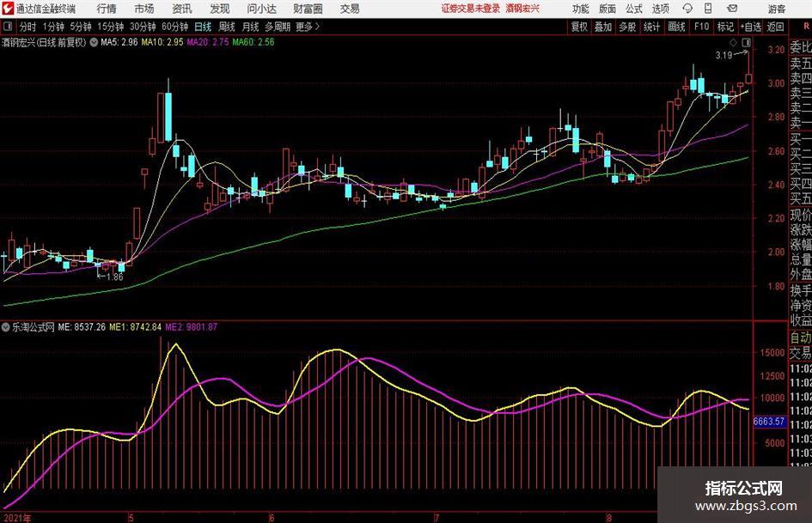Image resolution: width=812 pixels, height=523 pixels.
Task: Click the 复权 toolbar button
Action: pyautogui.click(x=579, y=27)
